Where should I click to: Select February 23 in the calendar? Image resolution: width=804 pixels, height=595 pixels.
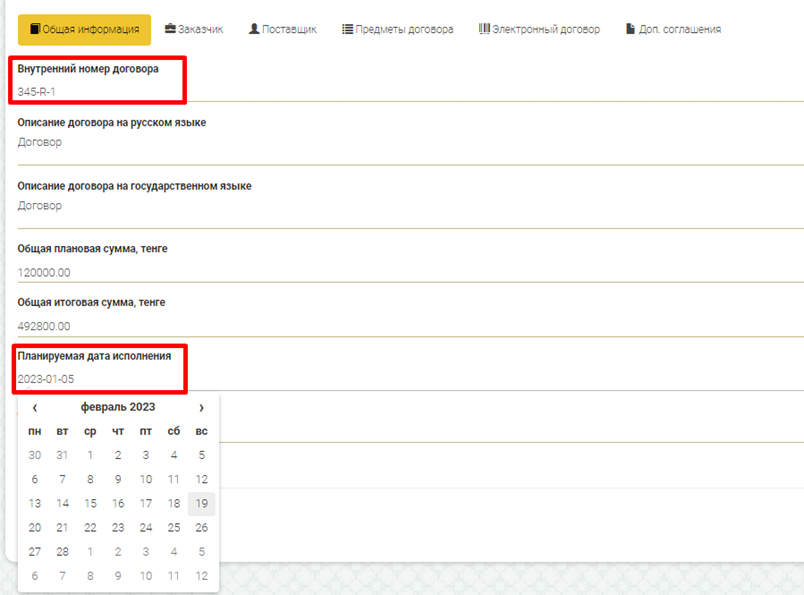(118, 528)
